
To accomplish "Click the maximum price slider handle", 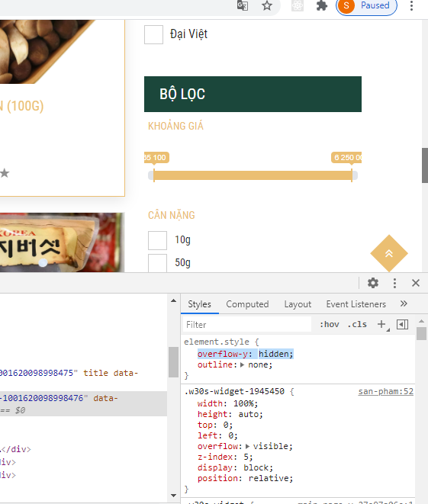I will click(352, 175).
